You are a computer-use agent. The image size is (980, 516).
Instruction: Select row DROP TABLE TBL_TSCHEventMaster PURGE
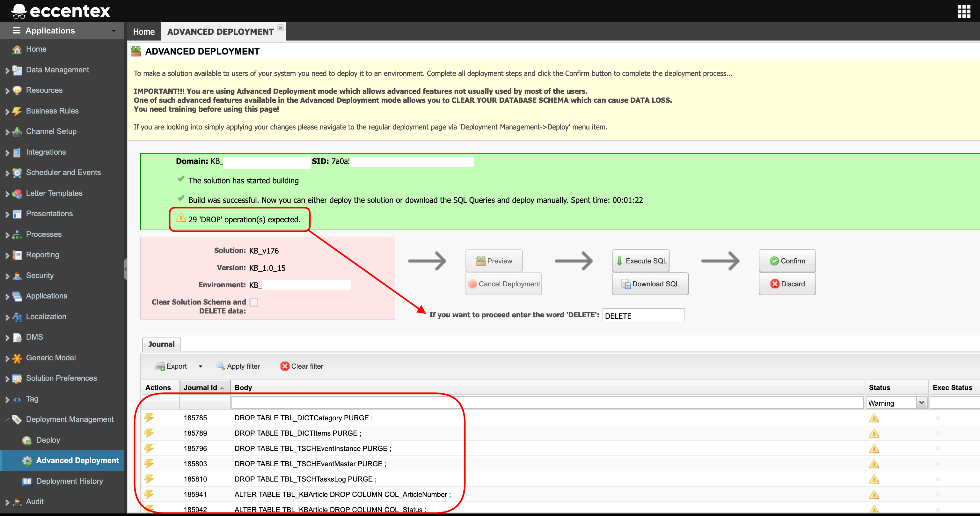point(560,463)
